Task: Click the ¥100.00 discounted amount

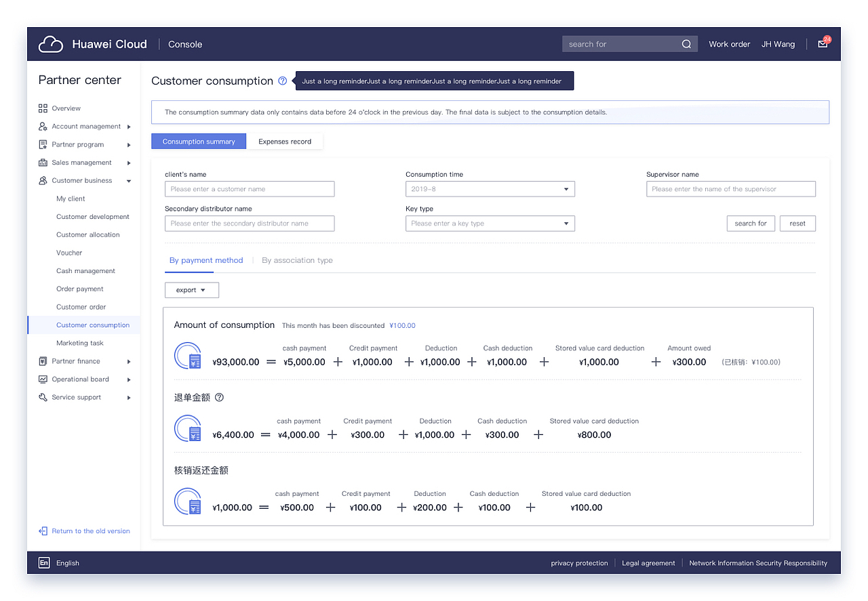Action: 402,326
